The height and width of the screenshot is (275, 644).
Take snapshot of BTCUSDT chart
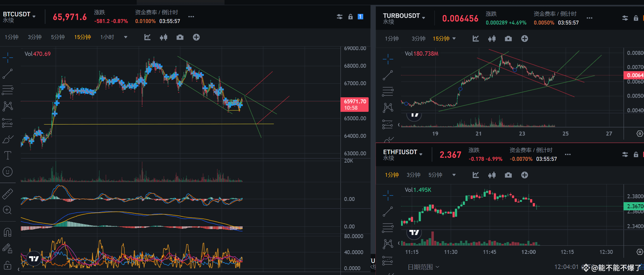(180, 37)
